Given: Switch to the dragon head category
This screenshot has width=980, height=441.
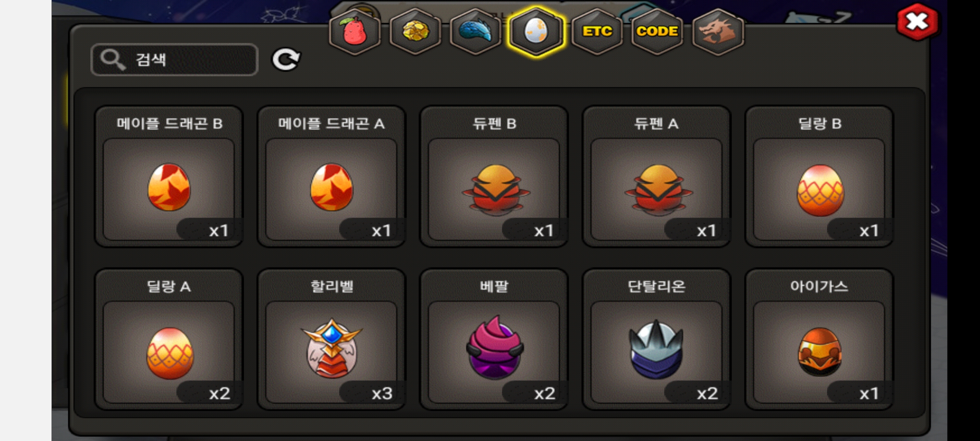Looking at the screenshot, I should [718, 31].
